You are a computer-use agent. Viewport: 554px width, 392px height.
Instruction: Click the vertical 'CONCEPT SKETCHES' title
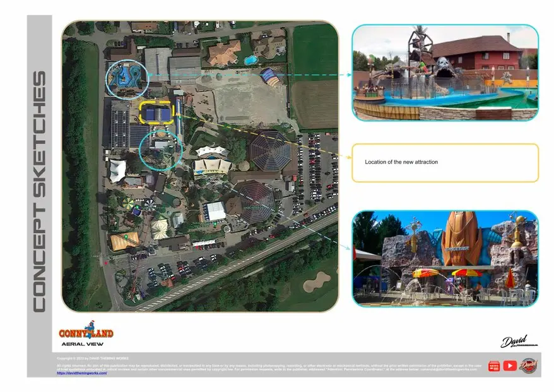[39, 189]
